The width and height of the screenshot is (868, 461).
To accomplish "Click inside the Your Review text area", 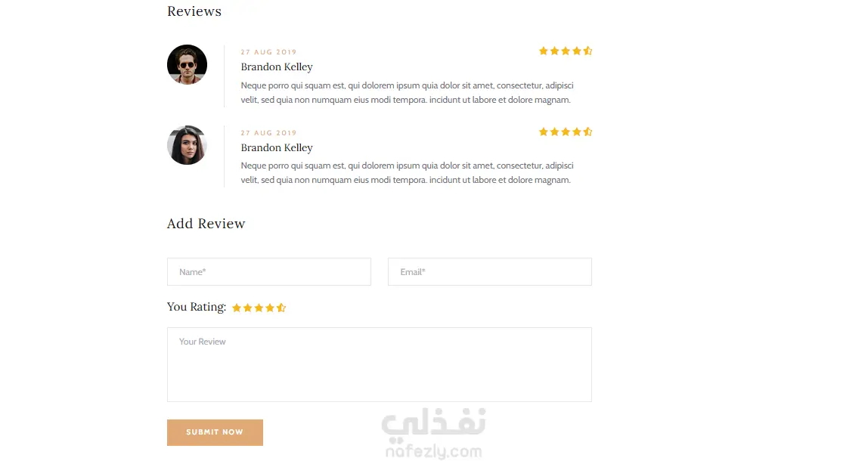I will (x=380, y=365).
